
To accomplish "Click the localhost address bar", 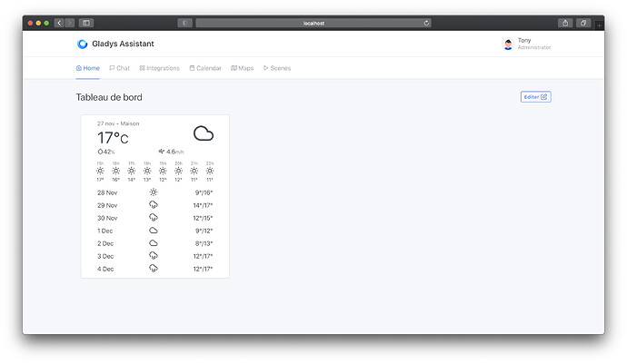I will click(313, 23).
